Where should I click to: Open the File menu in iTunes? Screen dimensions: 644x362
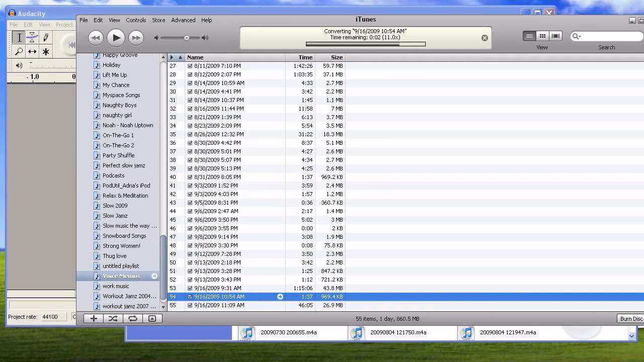coord(84,20)
